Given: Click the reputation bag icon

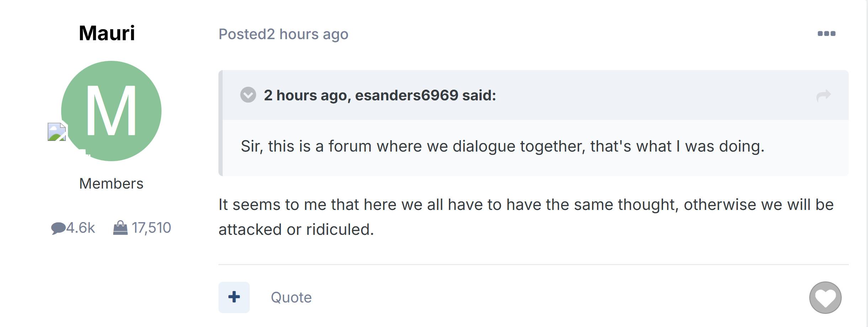Looking at the screenshot, I should [120, 228].
